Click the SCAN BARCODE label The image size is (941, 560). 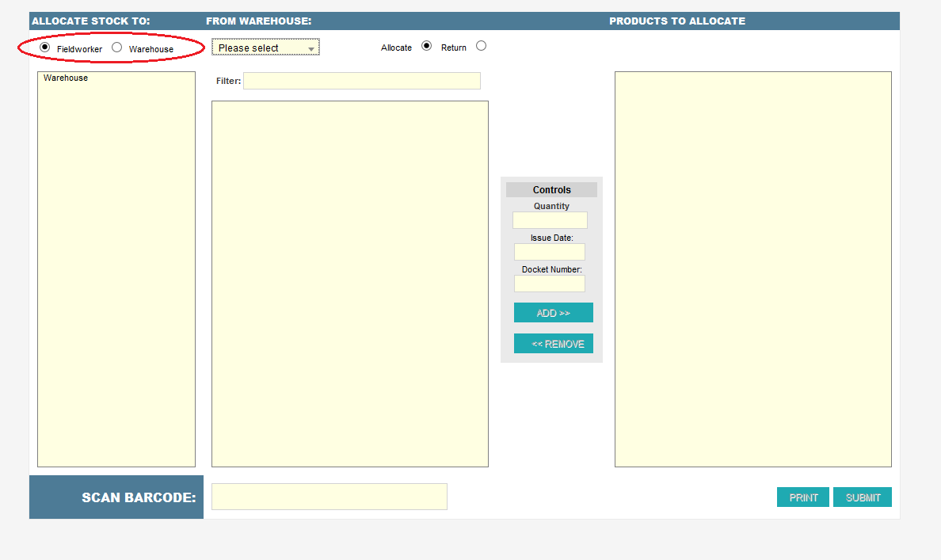tap(139, 497)
